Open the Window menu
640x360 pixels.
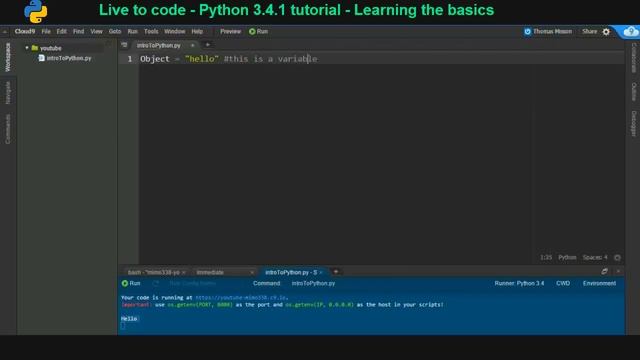175,31
